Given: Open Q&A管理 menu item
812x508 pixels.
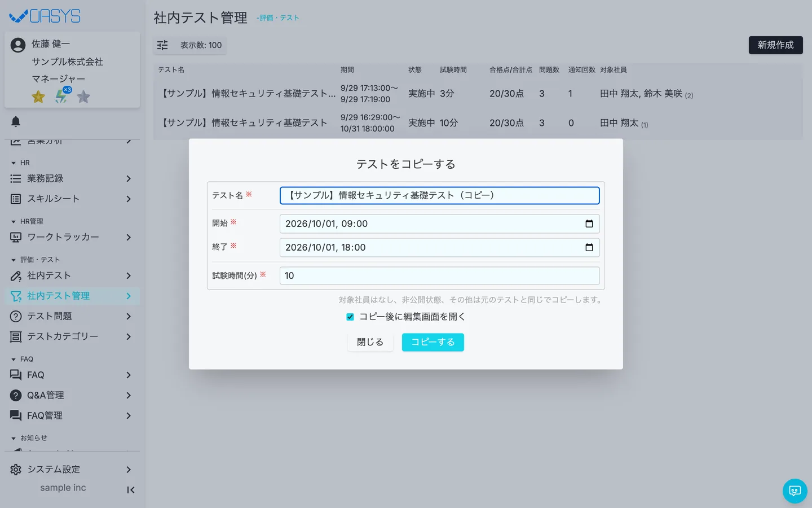Looking at the screenshot, I should pyautogui.click(x=72, y=395).
